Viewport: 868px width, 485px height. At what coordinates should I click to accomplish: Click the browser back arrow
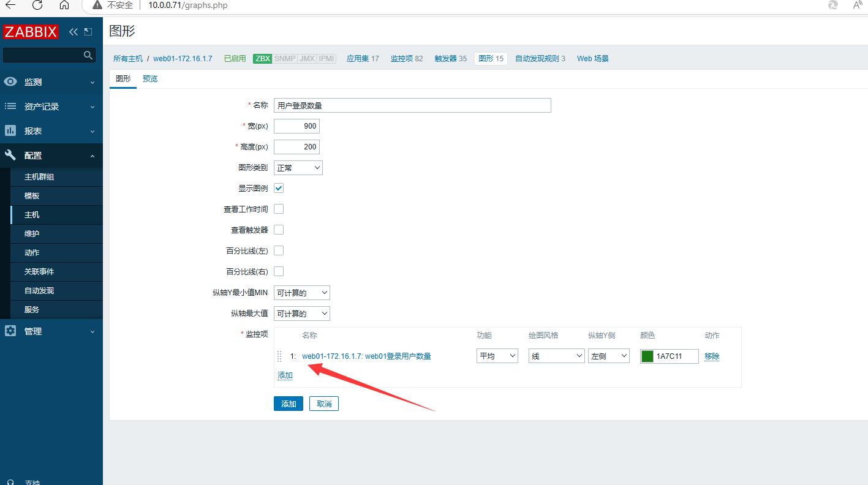pos(10,5)
